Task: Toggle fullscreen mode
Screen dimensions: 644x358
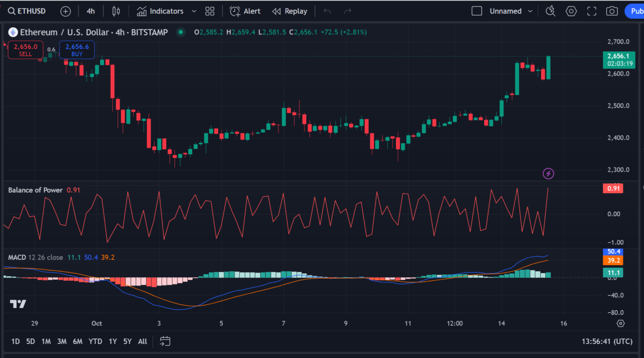Action: (x=591, y=11)
